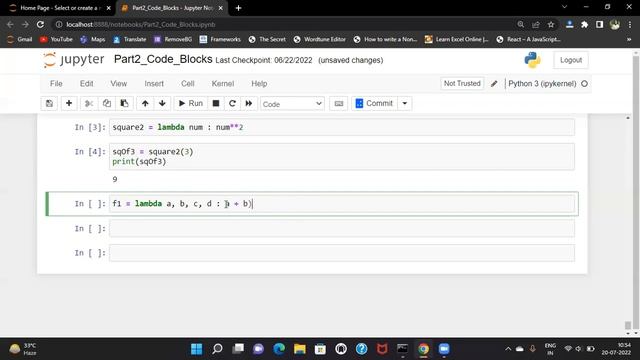Reload the page
Screen dimensions: 640x360
click(40, 24)
